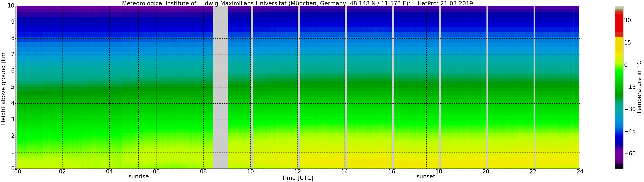Click the height tick label '10' at top
Image resolution: width=644 pixels, height=182 pixels.
(x=11, y=6)
